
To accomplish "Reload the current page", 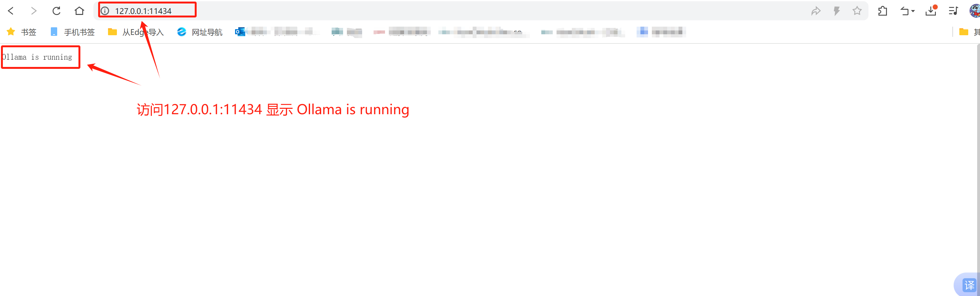I will pyautogui.click(x=56, y=11).
